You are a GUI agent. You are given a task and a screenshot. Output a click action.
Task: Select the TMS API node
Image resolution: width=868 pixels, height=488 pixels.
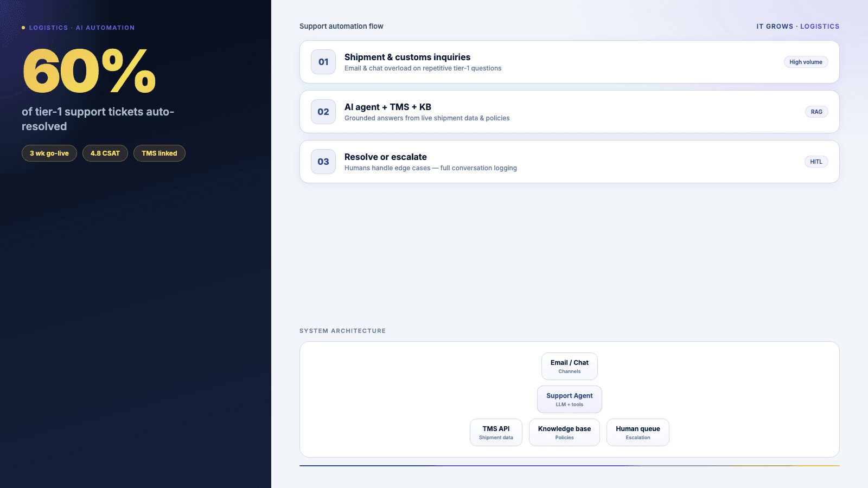coord(496,433)
